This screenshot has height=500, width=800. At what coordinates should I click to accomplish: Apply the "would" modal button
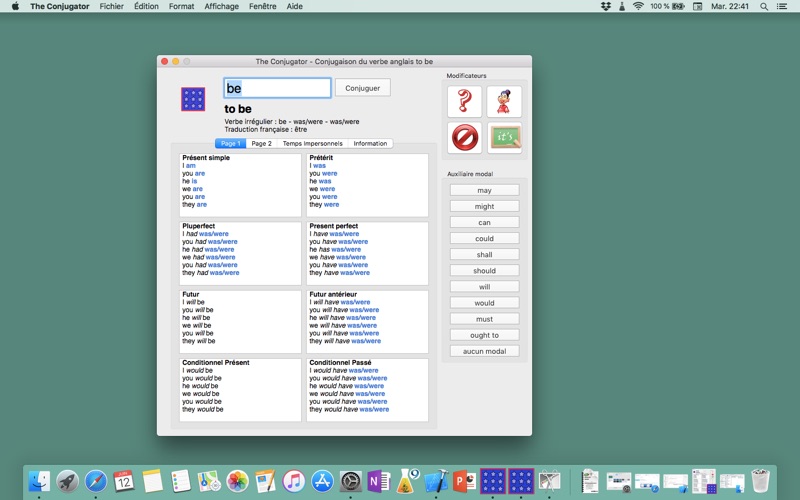484,303
